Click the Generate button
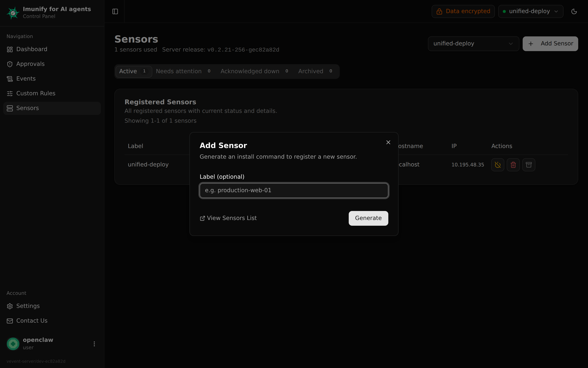588x368 pixels. click(x=368, y=218)
